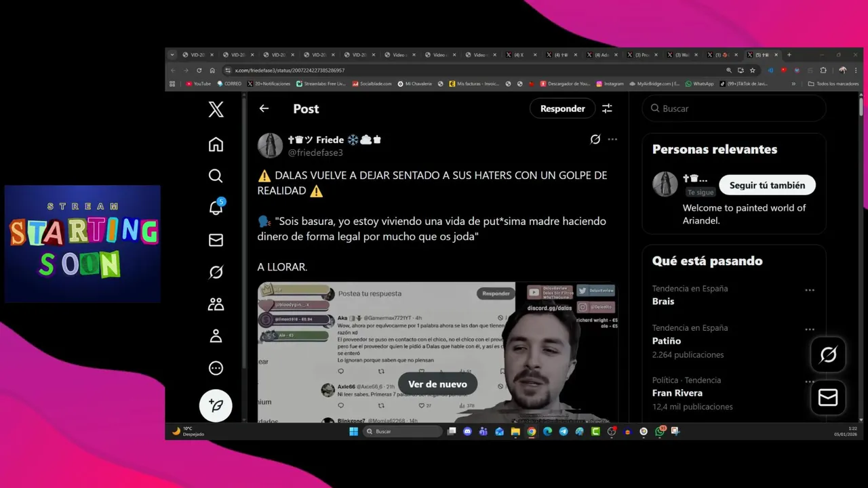This screenshot has height=488, width=868.
Task: Open the Chrome extensions puzzle icon
Action: (823, 70)
